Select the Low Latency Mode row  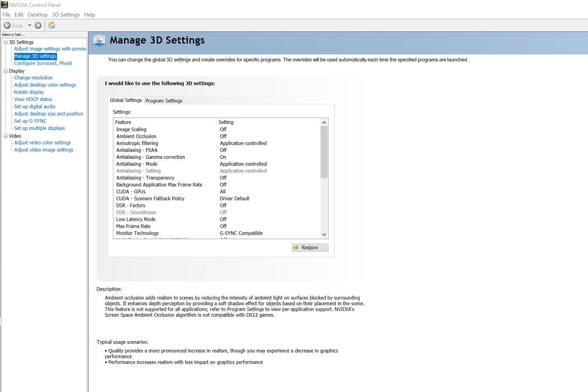tap(217, 219)
